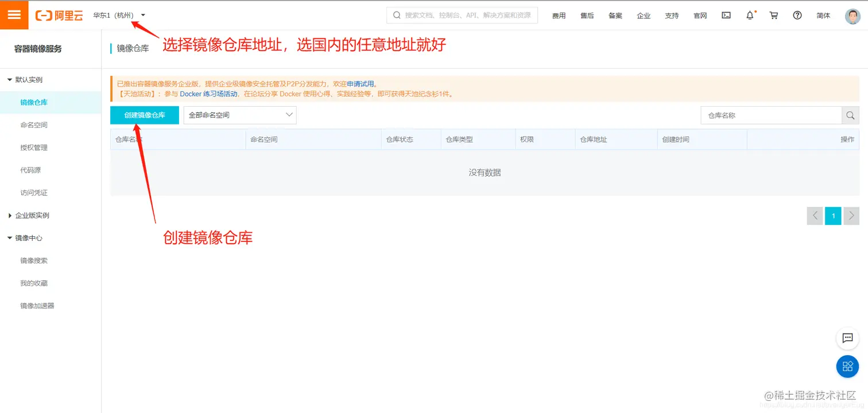Open the hamburger products menu icon
868x413 pixels.
point(14,14)
